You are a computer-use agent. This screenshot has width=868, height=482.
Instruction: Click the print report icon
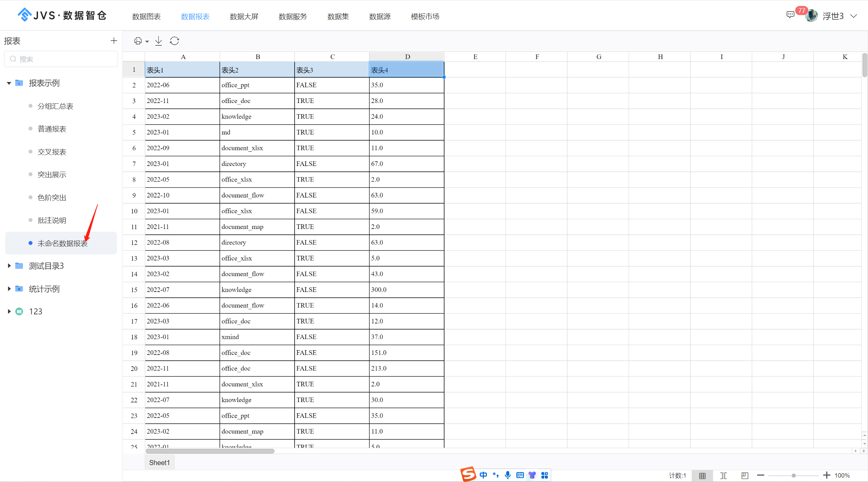coord(137,41)
